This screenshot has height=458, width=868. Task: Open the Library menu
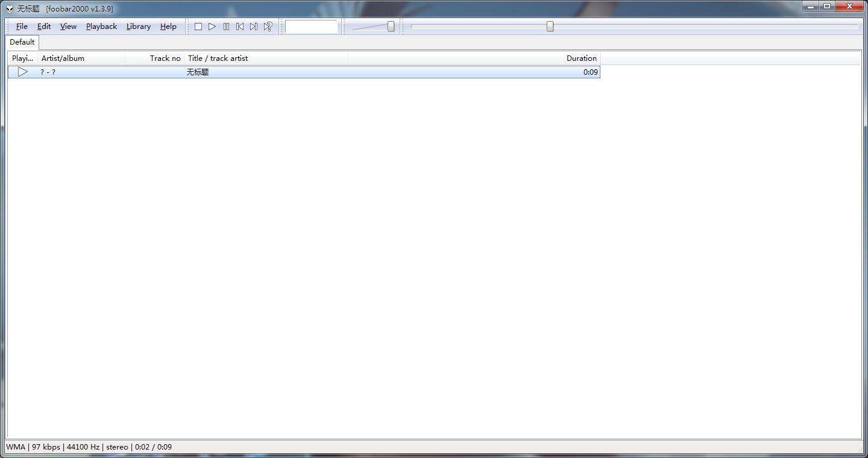(x=139, y=27)
